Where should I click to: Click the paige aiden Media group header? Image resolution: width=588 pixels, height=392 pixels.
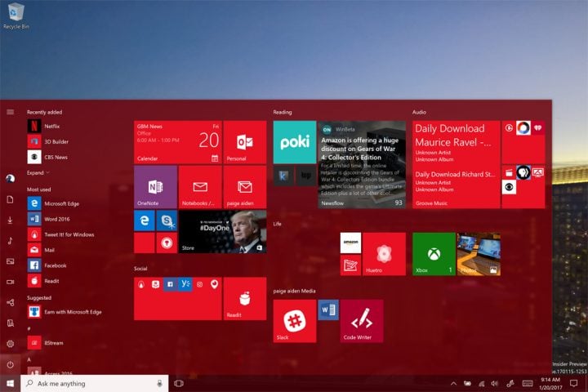coord(294,291)
